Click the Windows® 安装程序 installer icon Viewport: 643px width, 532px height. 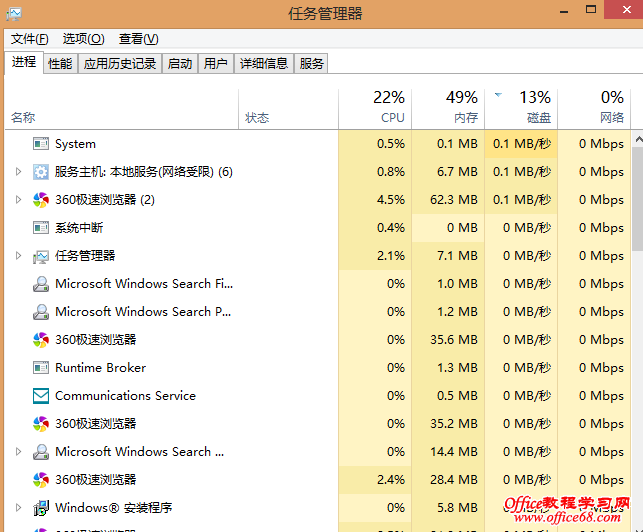click(x=41, y=508)
